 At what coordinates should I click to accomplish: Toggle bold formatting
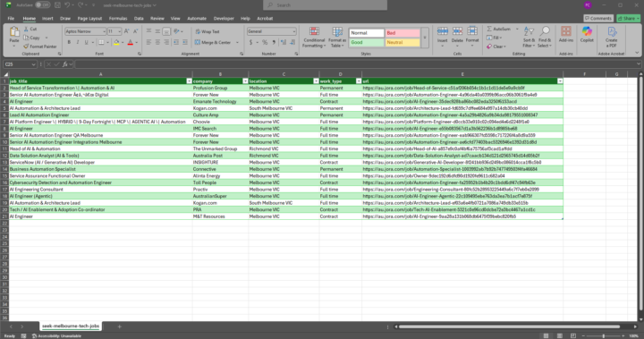(69, 42)
